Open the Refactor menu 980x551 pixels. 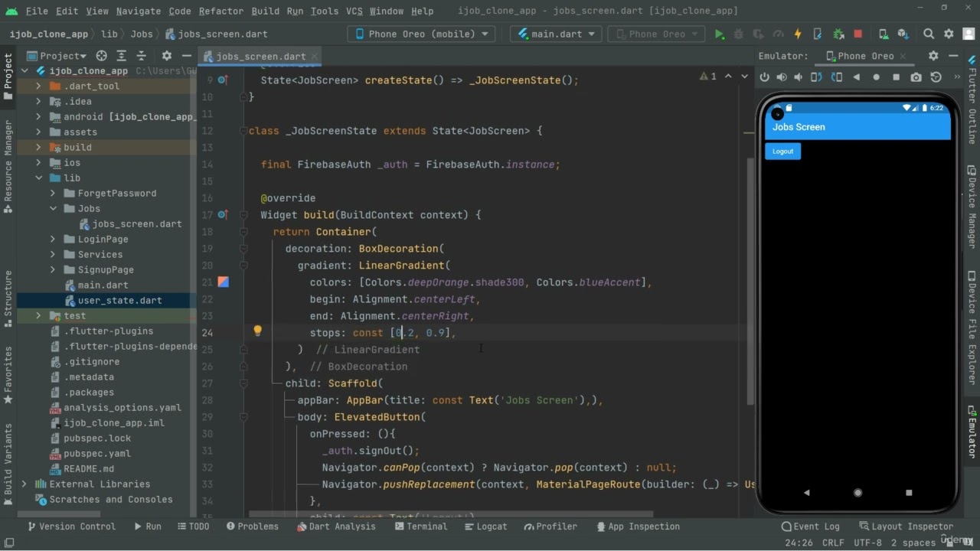point(220,11)
